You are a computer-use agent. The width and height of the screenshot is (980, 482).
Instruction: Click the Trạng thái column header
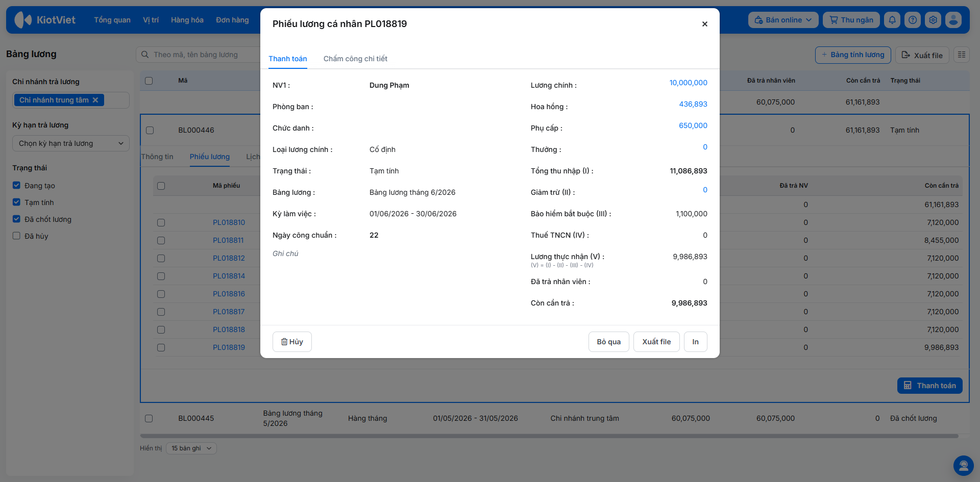point(905,81)
